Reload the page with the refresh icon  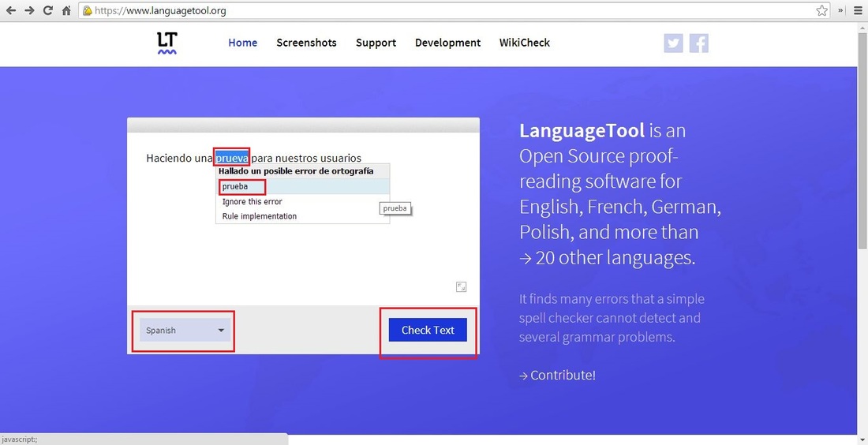point(48,10)
